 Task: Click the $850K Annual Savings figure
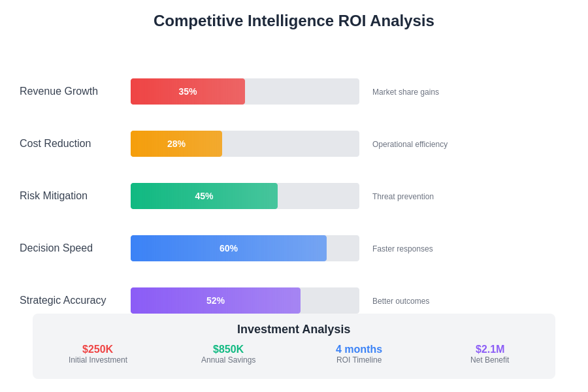pos(228,350)
